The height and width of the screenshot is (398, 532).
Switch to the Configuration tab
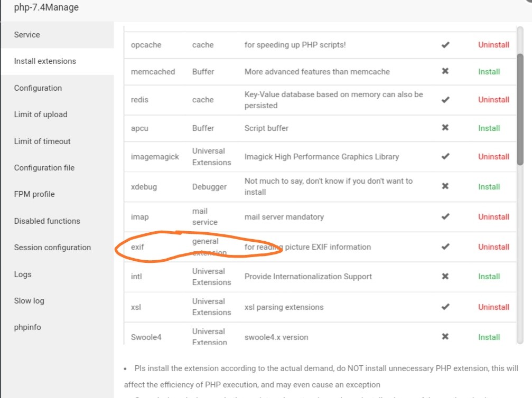(38, 88)
